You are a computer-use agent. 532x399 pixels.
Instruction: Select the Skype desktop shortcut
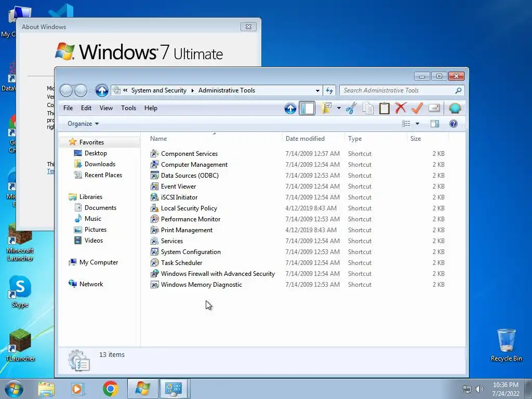20,291
